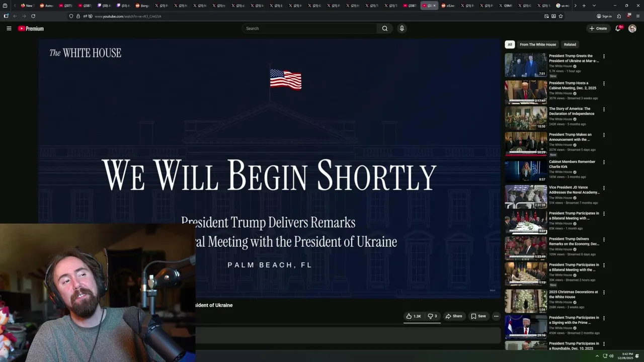Screen dimensions: 644x362
Task: Select From The White House chip
Action: [538, 44]
